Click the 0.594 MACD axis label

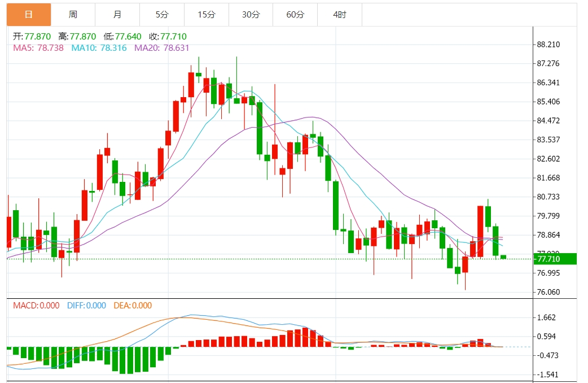[x=546, y=337]
